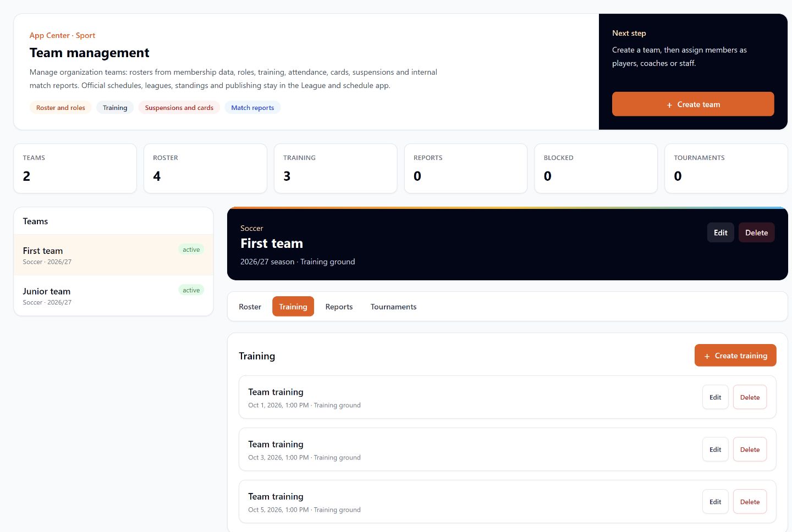Click the Roster and roles tag
The image size is (792, 532).
pyautogui.click(x=61, y=108)
